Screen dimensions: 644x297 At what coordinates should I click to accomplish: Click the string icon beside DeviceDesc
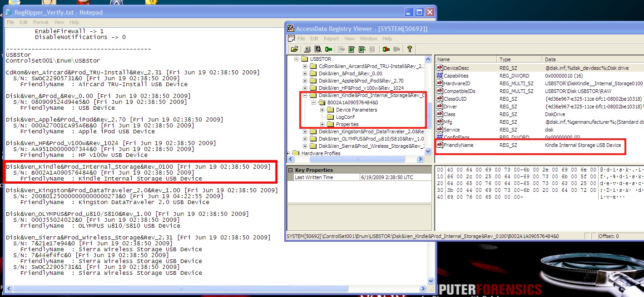(440, 68)
